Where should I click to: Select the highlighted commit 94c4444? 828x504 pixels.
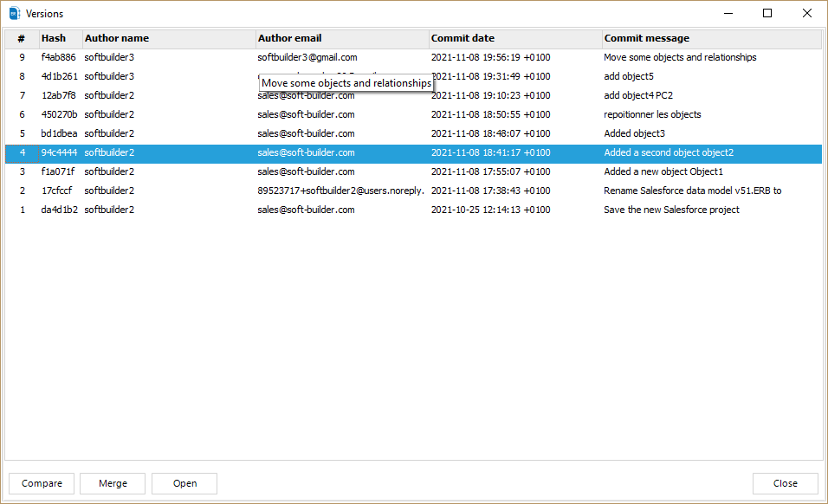coord(59,152)
